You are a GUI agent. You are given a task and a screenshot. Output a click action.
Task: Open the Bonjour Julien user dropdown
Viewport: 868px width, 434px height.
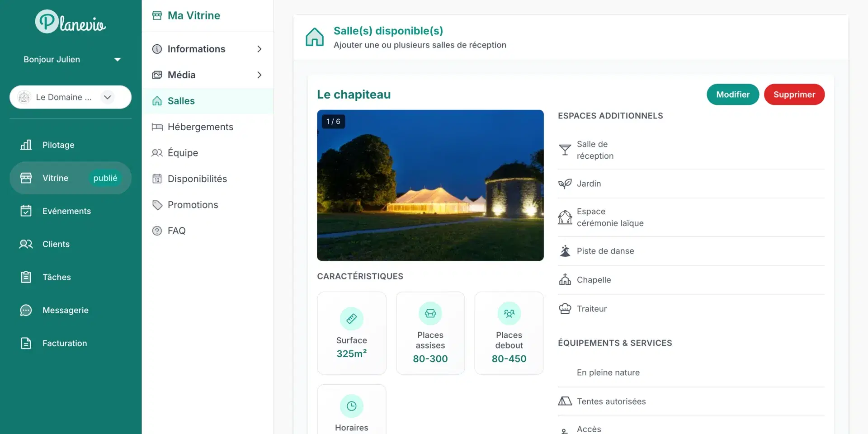[x=72, y=59]
